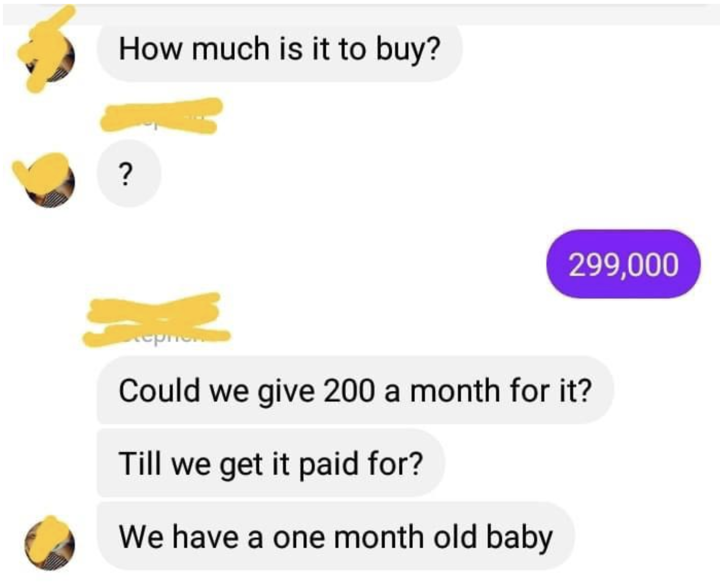Image resolution: width=720 pixels, height=588 pixels.
Task: Open the redacted sender name above "Could we give 200"
Action: (156, 320)
